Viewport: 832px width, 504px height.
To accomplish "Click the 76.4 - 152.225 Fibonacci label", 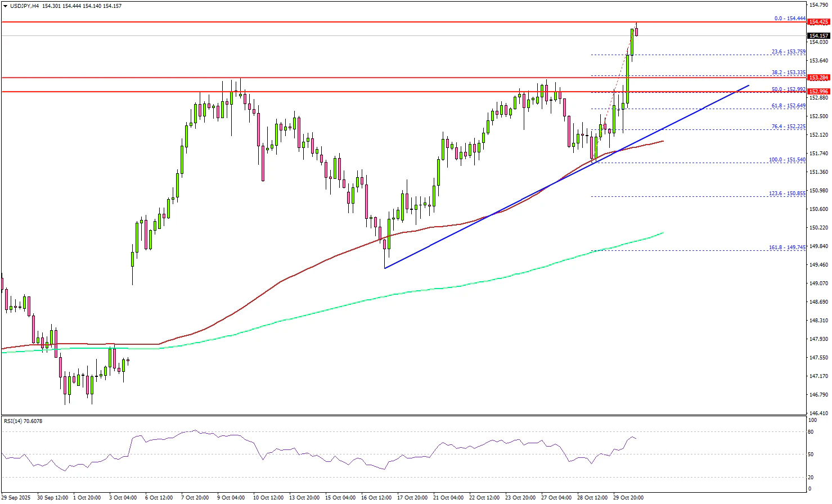I will click(x=788, y=127).
